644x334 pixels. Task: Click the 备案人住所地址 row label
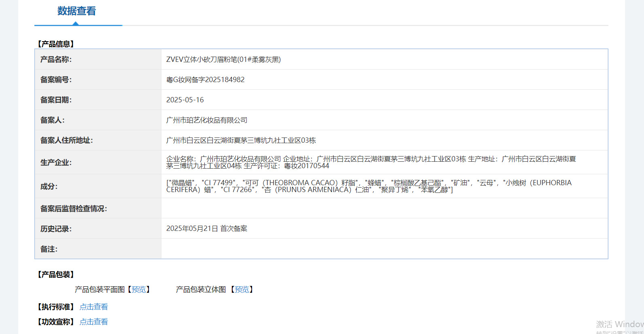coord(66,140)
